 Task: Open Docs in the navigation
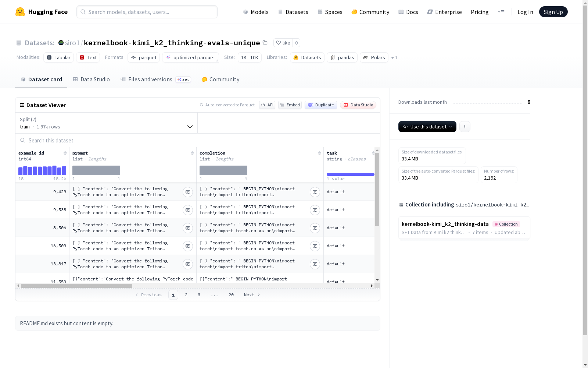click(408, 12)
